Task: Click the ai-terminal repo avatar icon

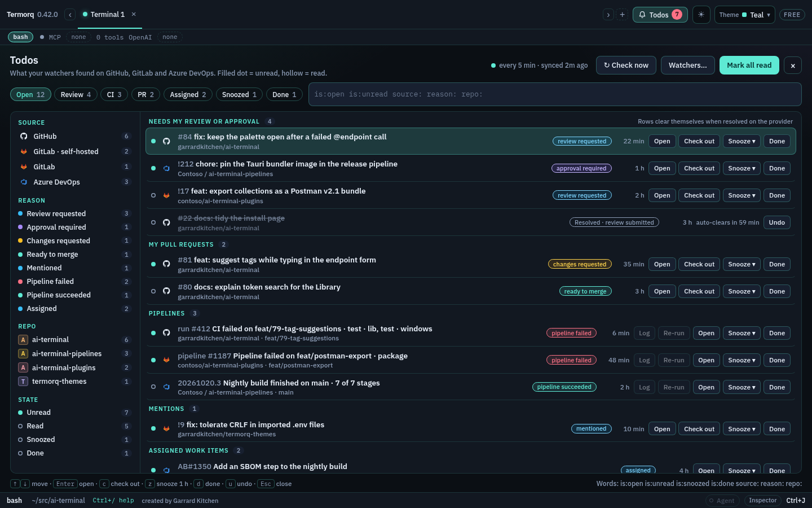Action: tap(23, 340)
